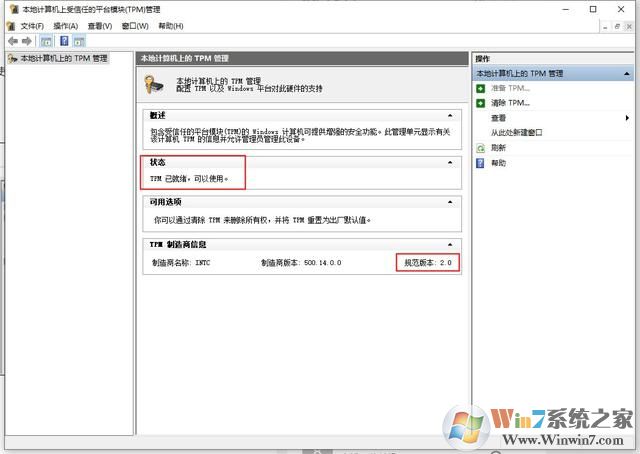Click the green 准备 TPM icon

pyautogui.click(x=480, y=88)
